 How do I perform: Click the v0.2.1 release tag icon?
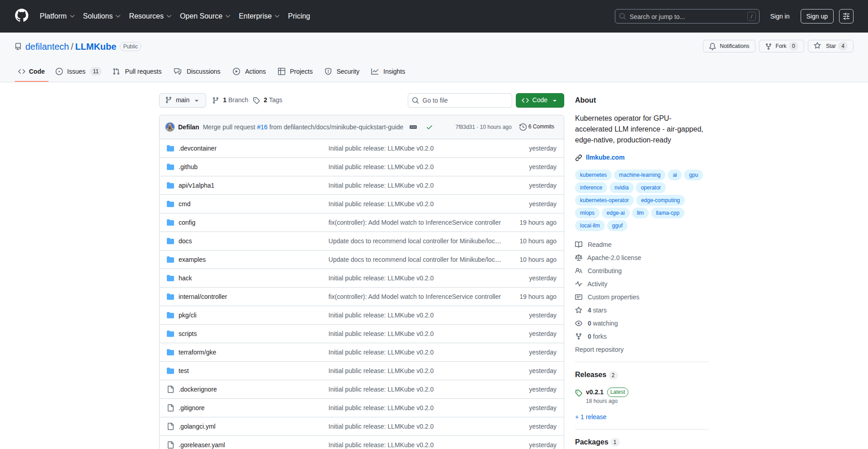tap(579, 392)
